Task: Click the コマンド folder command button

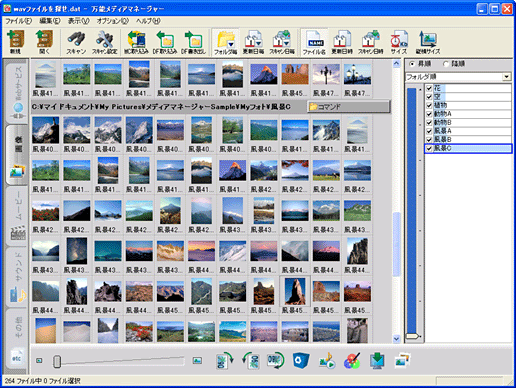Action: pos(348,107)
